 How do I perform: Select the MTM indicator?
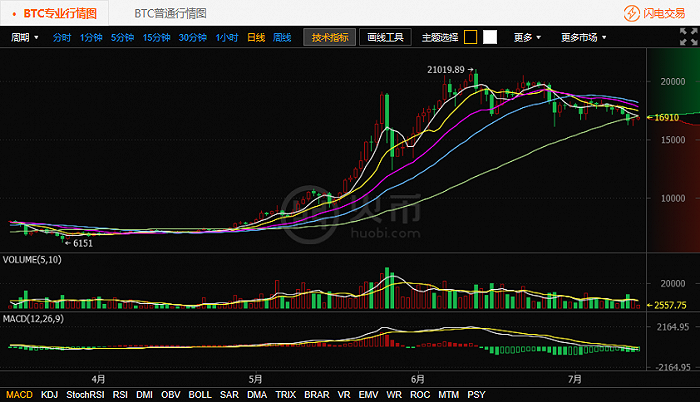pos(449,395)
